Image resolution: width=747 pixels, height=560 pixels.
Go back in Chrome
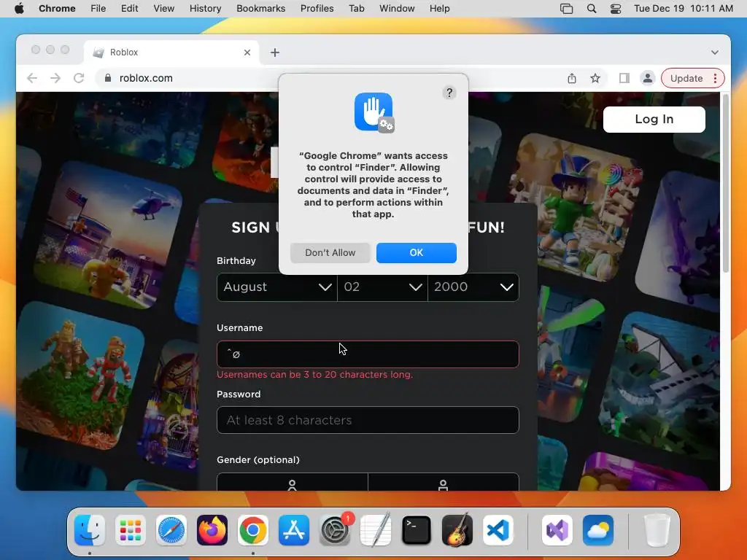[x=32, y=78]
